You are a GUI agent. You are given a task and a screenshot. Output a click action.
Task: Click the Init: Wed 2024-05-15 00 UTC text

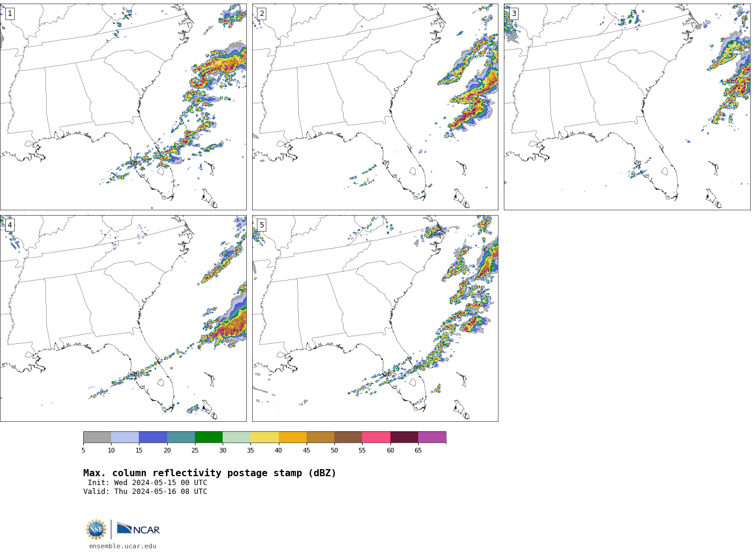[x=148, y=483]
